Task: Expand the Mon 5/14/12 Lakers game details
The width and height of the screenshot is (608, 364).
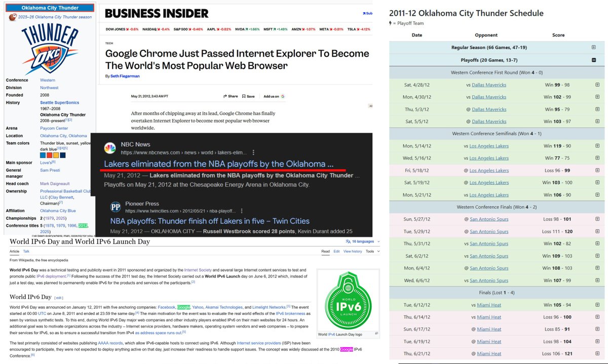Action: point(597,145)
